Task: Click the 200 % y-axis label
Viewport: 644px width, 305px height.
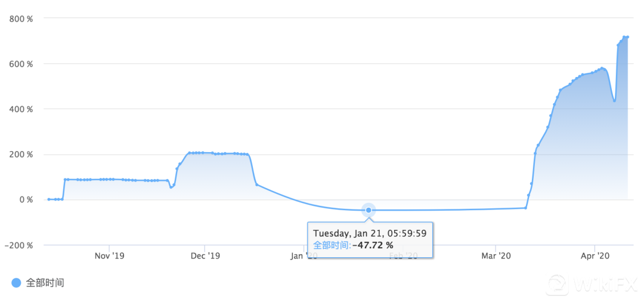Action: tap(21, 155)
